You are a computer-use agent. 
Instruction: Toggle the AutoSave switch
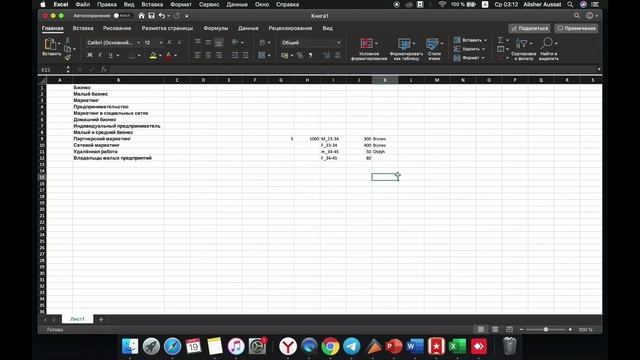tap(122, 16)
